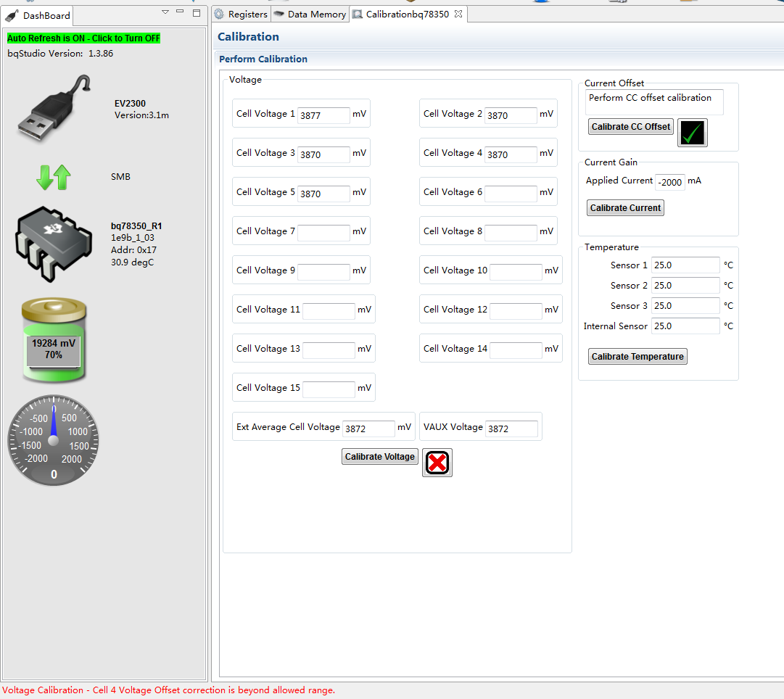
Task: Click empty Cell Voltage 15 field
Action: coord(329,389)
